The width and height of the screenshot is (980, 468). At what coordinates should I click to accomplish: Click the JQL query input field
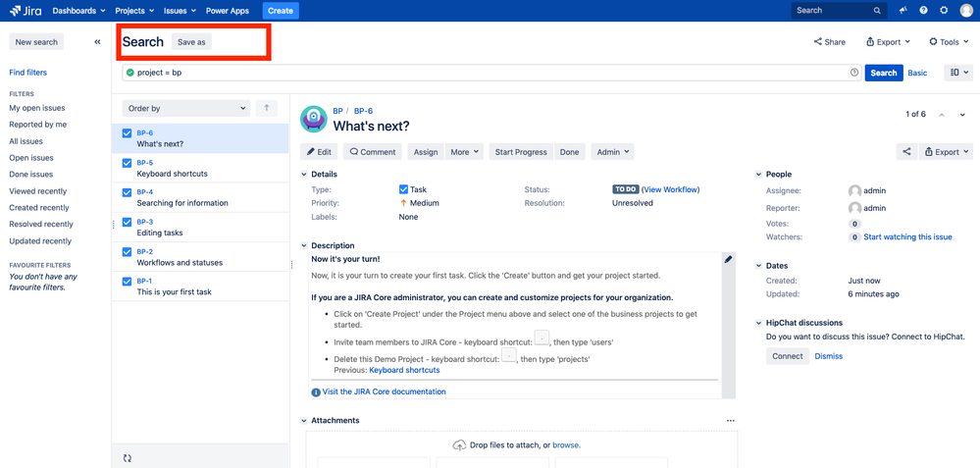pos(491,73)
